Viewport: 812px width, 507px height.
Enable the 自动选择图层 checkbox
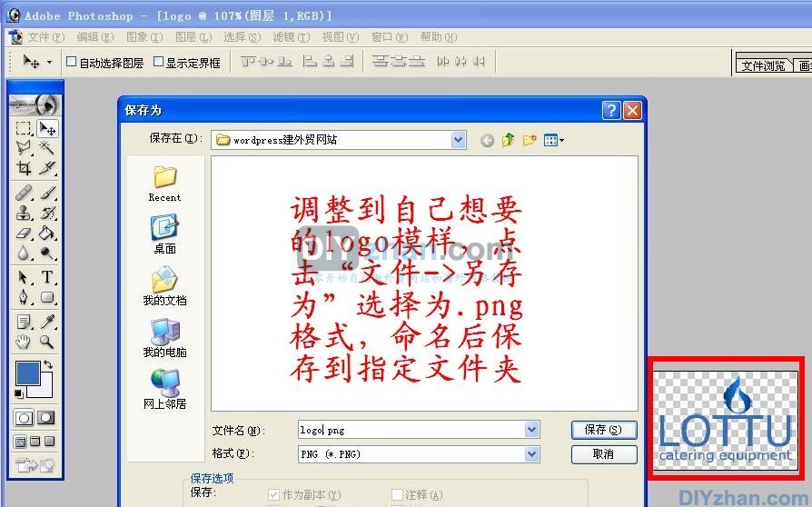coord(72,63)
